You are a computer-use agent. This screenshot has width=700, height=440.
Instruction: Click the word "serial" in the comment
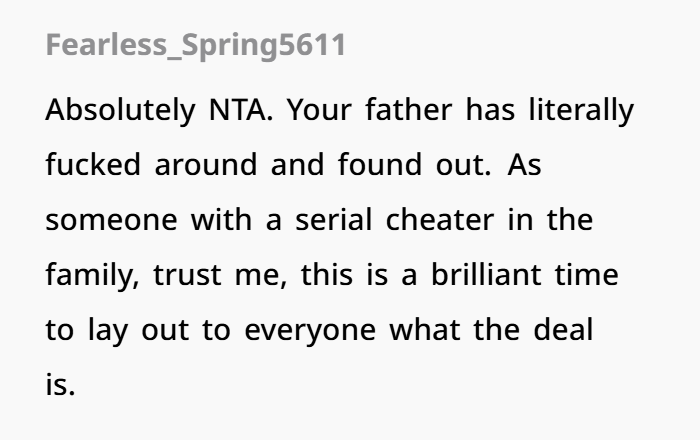coord(333,219)
